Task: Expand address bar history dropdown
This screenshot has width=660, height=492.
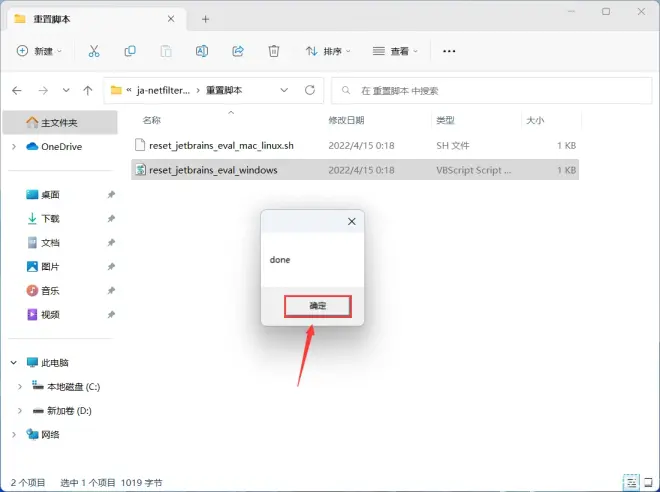Action: click(x=284, y=90)
